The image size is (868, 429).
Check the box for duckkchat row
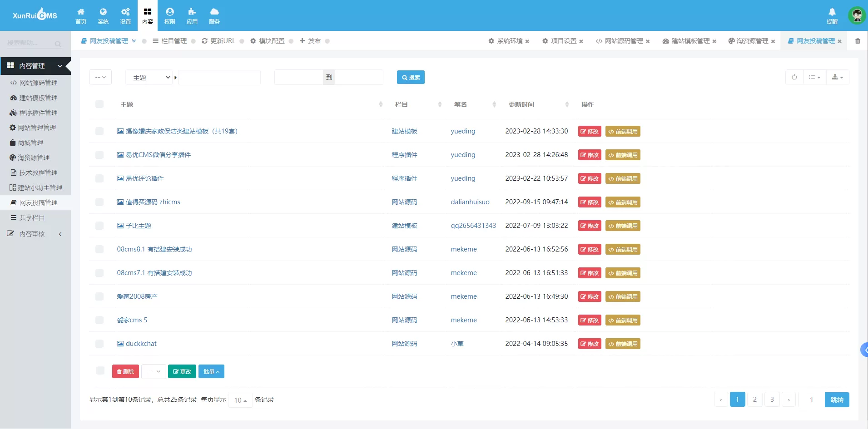click(x=99, y=344)
